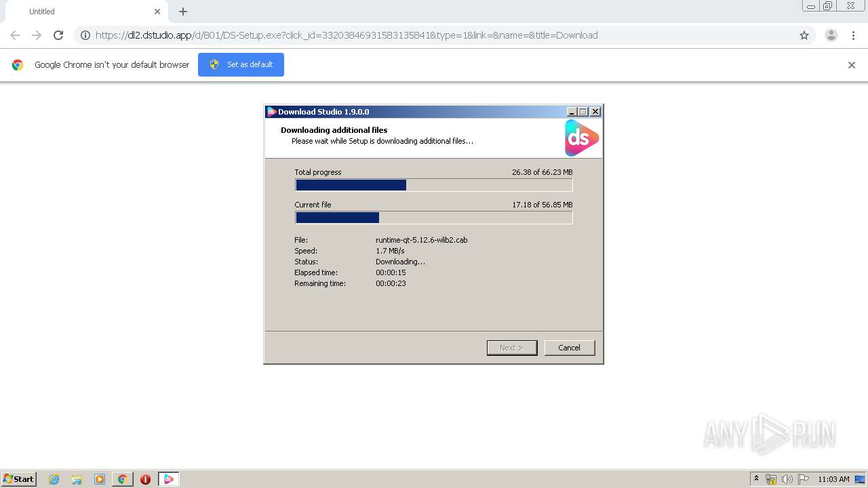Click file name runtime-qt-5.12.6-wlib2.cab

pos(421,240)
